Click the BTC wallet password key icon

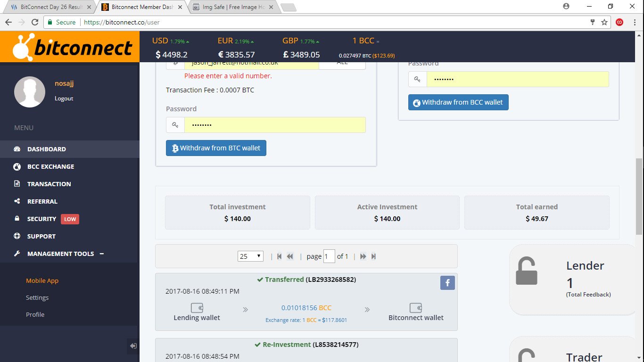click(x=175, y=125)
